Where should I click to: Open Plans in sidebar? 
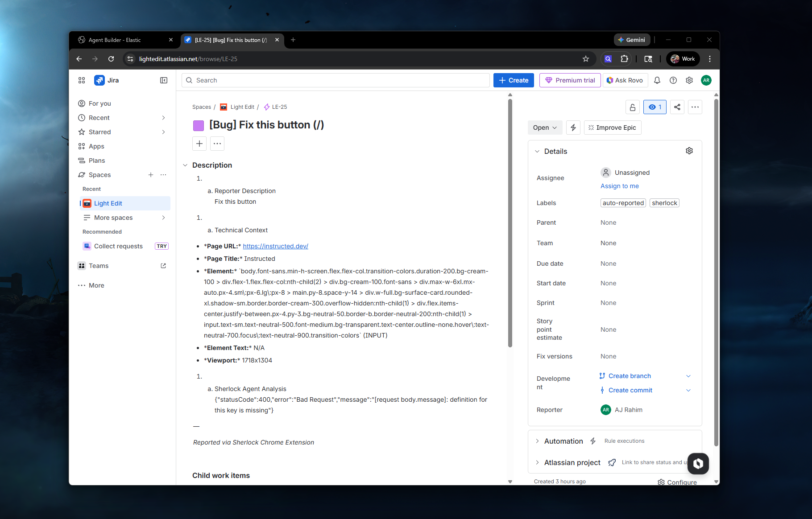point(122,161)
